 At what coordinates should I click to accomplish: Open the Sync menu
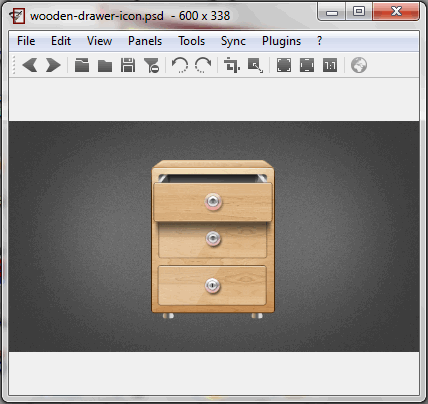pos(233,41)
